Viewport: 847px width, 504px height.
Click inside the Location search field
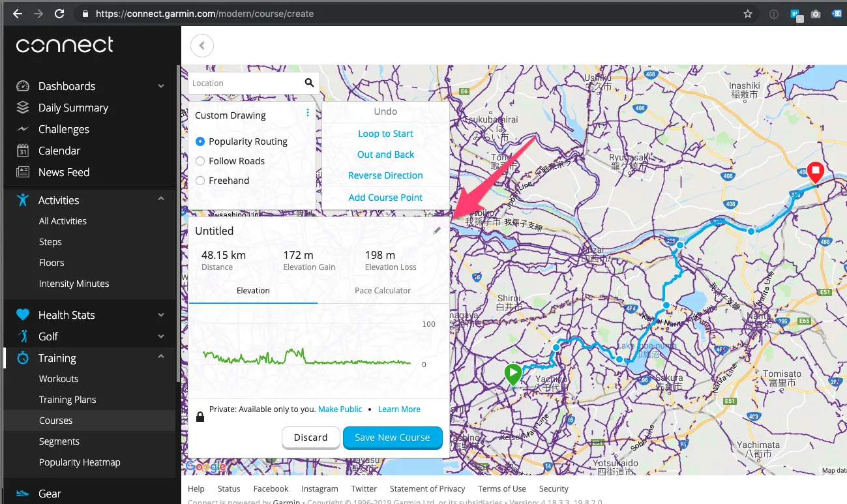point(241,83)
